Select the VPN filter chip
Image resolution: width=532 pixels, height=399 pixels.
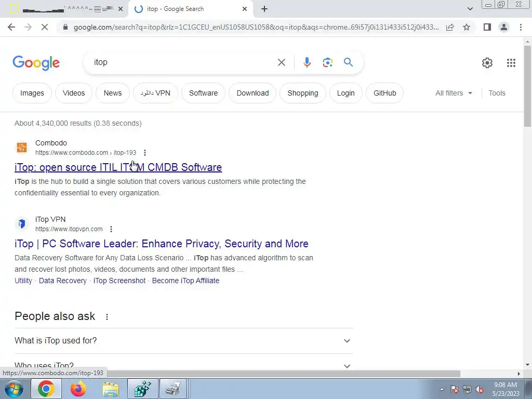point(155,93)
